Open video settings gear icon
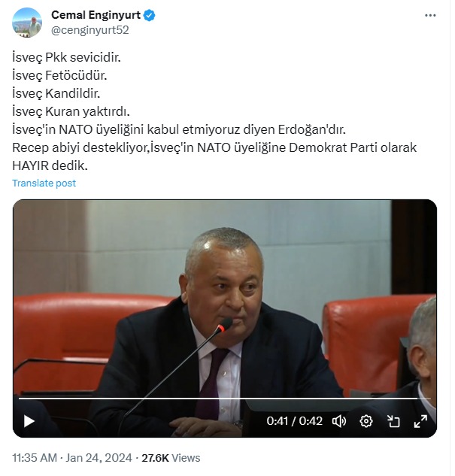 [366, 421]
